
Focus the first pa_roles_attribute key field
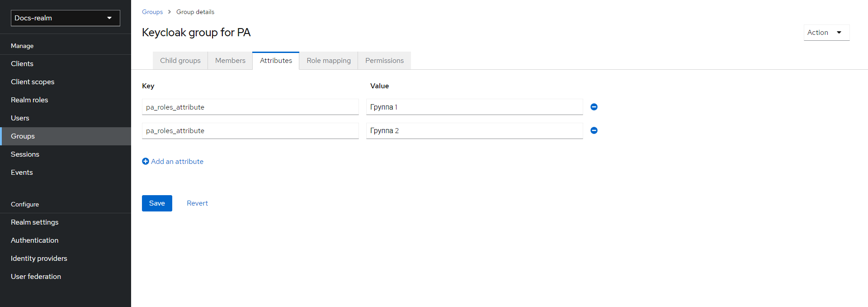[x=250, y=107]
